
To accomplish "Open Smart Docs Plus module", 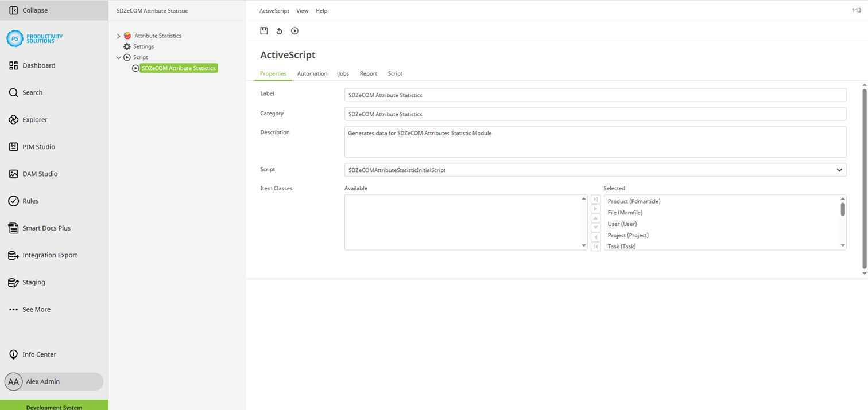I will [x=46, y=228].
